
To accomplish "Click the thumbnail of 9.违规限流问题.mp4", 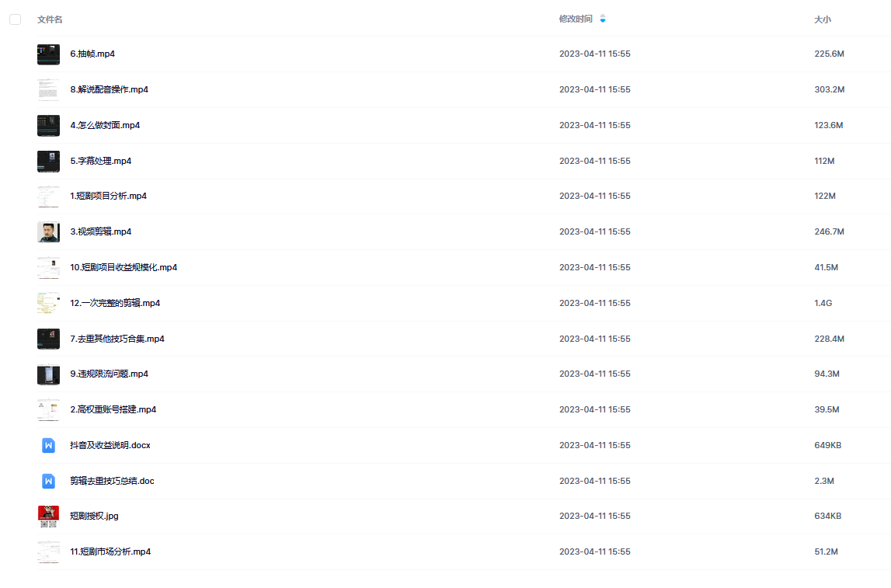I will pyautogui.click(x=48, y=374).
